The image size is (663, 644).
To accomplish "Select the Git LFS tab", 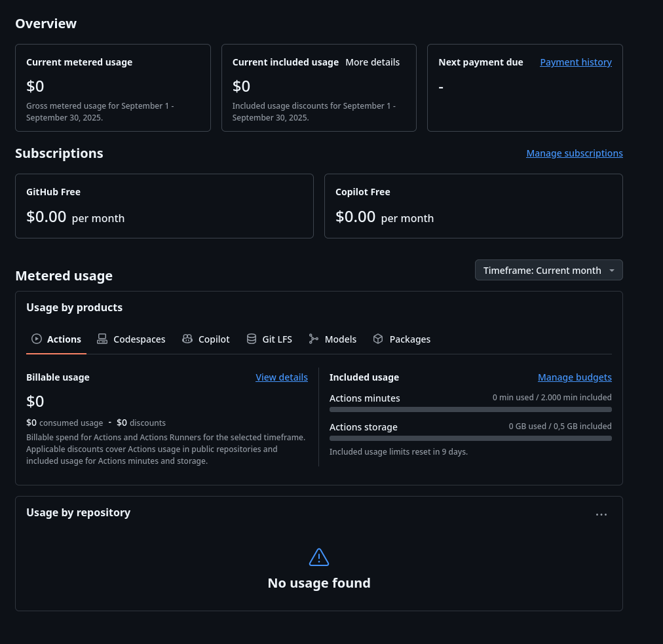I will (276, 339).
